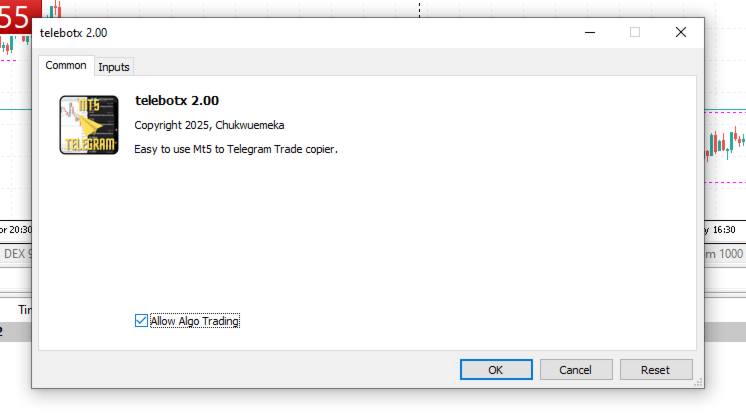This screenshot has height=419, width=746.
Task: Click the Easy to use Mt5 description text
Action: (236, 149)
